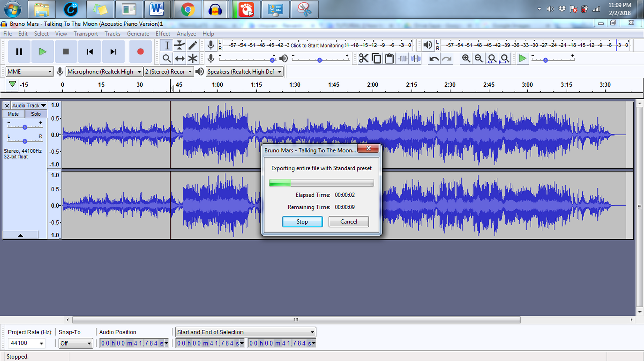Open Google Chrome from the taskbar

point(188,9)
